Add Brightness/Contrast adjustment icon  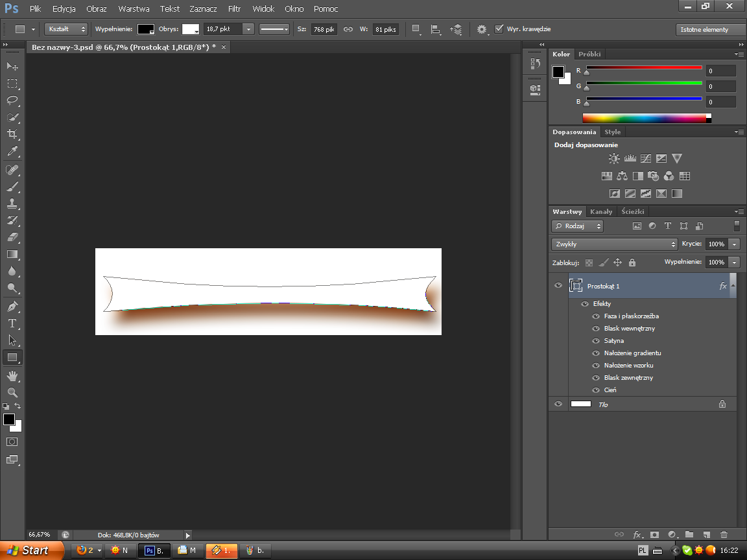pyautogui.click(x=614, y=159)
